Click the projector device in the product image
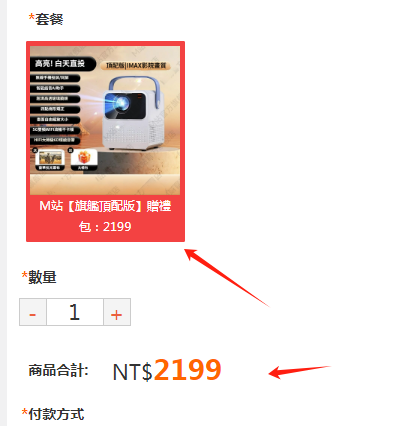 pos(134,113)
